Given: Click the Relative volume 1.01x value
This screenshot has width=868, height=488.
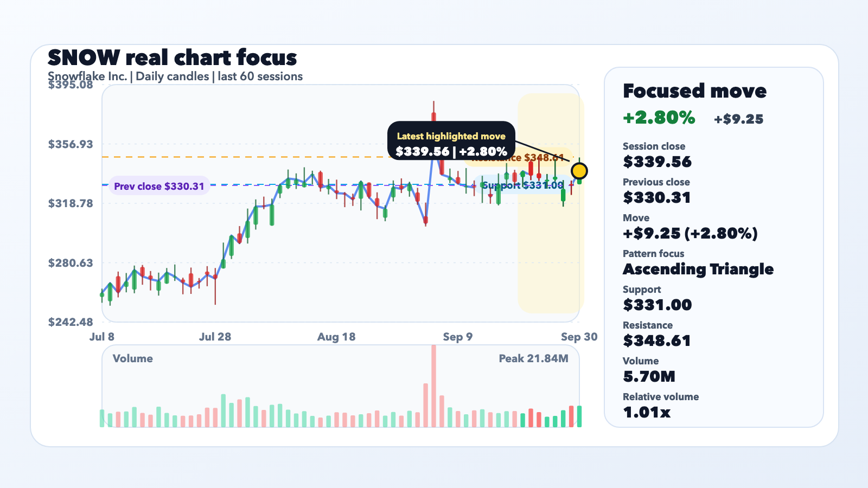Looking at the screenshot, I should 647,412.
